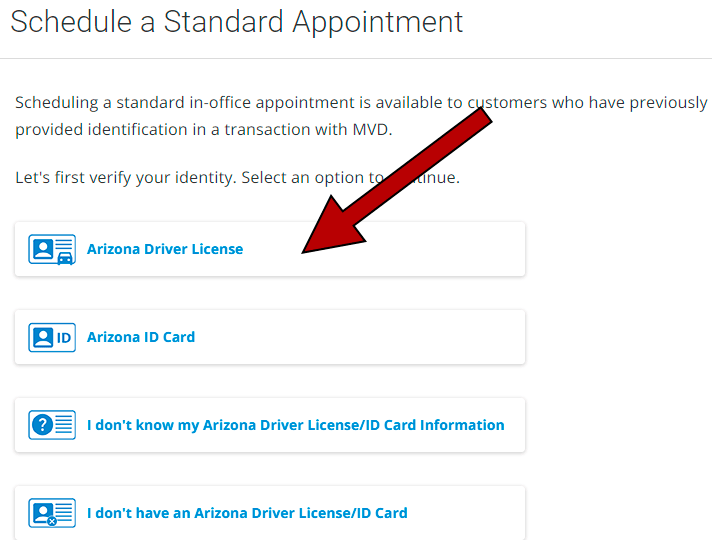Click the paragraph about scheduling in-office appointment
Screen dimensions: 712x540
tap(361, 116)
